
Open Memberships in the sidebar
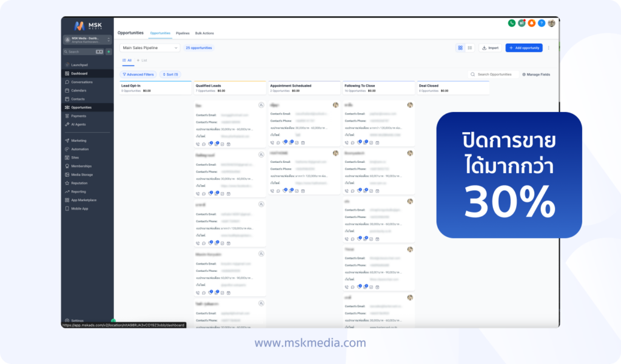point(81,166)
